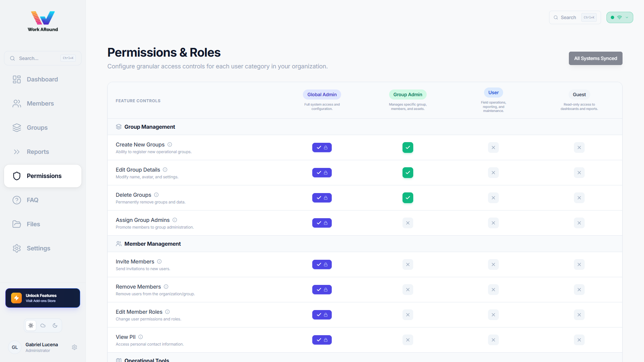
Task: Click the All Systems Synced button
Action: pos(595,58)
